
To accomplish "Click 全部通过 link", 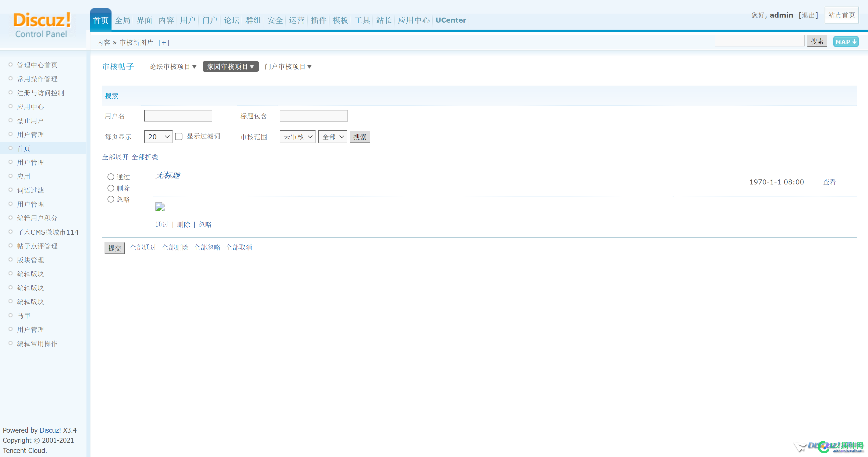I will click(x=144, y=247).
